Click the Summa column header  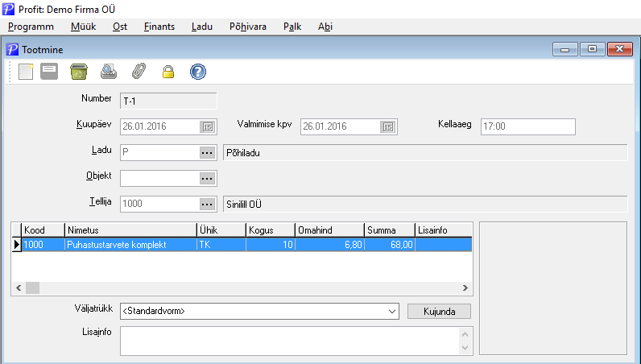tap(390, 230)
